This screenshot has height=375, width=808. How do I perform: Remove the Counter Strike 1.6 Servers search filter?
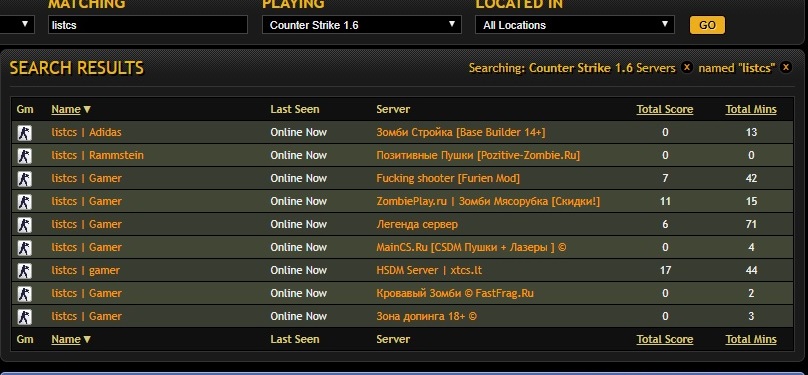(x=686, y=67)
